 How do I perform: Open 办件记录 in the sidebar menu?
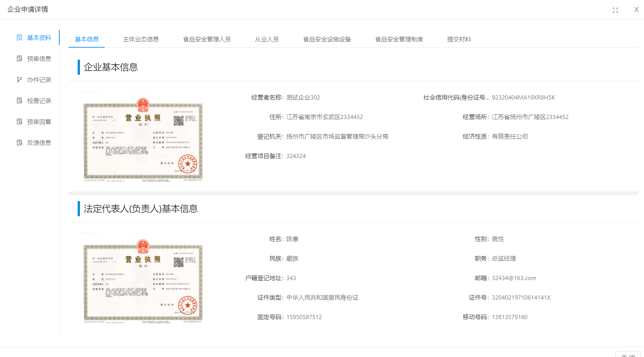39,80
